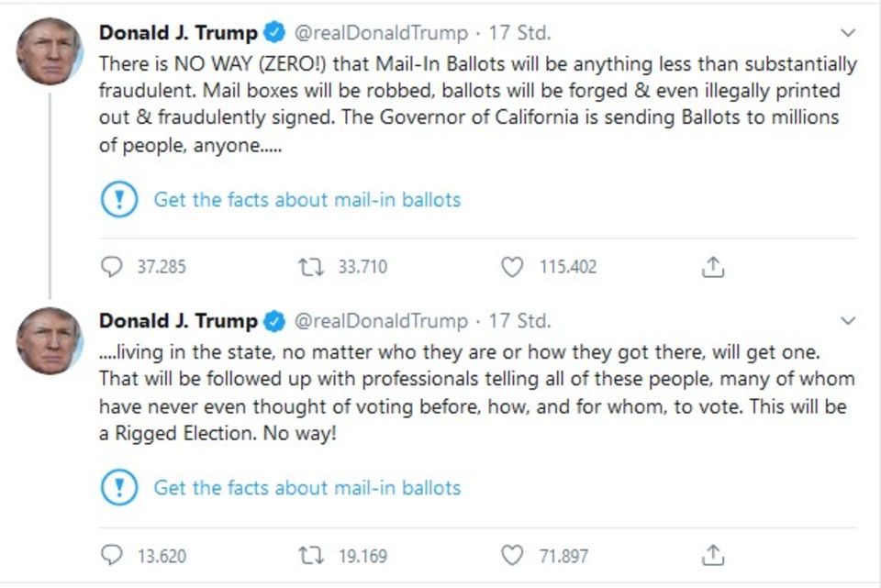The width and height of the screenshot is (881, 588).
Task: Open second 'Get the facts about mail-in ballots' link
Action: click(x=307, y=487)
